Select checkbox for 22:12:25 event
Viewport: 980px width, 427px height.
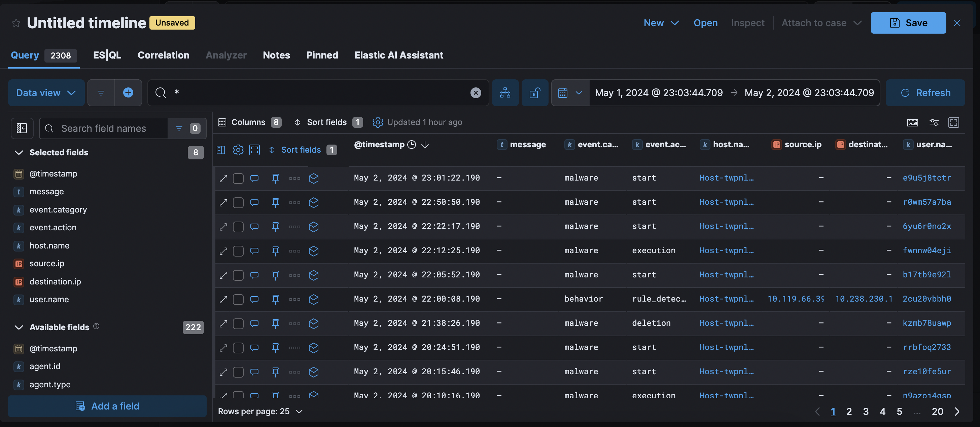point(238,251)
